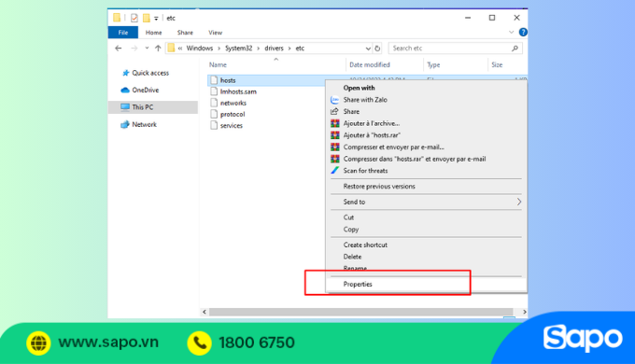
Task: Select the hosts file
Action: pos(228,80)
